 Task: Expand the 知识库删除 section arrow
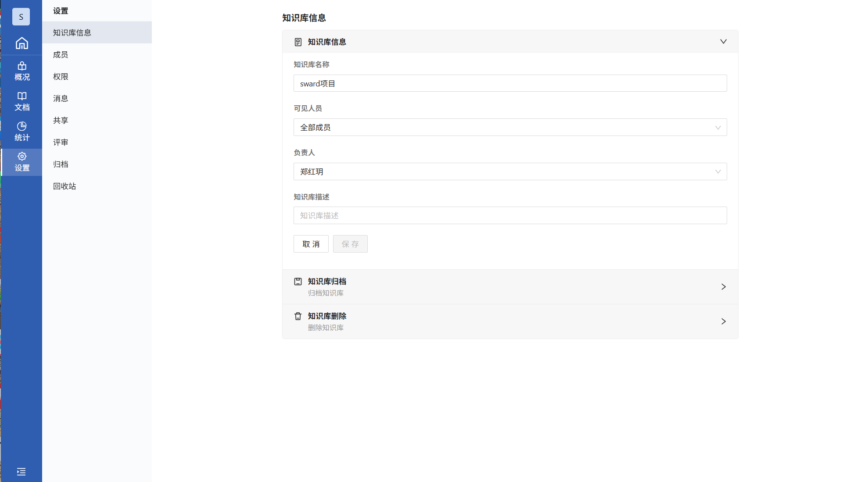(x=723, y=321)
